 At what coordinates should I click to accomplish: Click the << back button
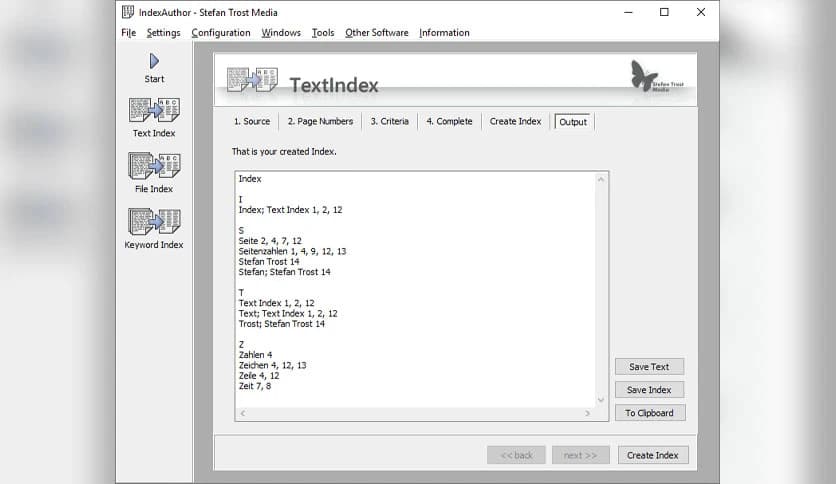pyautogui.click(x=516, y=455)
